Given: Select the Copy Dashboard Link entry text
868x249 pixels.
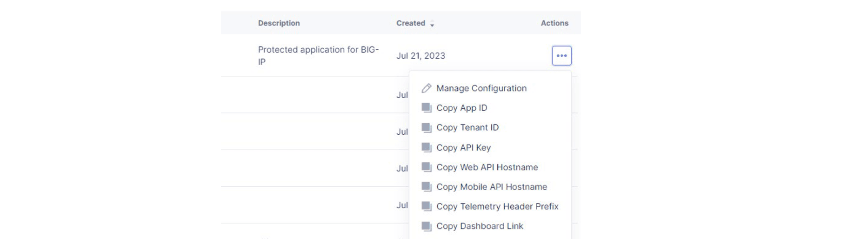Looking at the screenshot, I should coord(480,226).
